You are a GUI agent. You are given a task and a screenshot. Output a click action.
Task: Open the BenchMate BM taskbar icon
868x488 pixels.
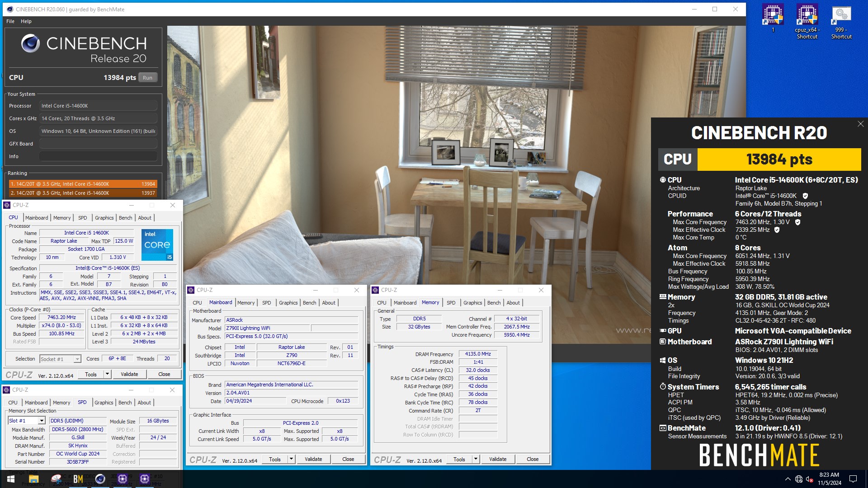(x=78, y=479)
